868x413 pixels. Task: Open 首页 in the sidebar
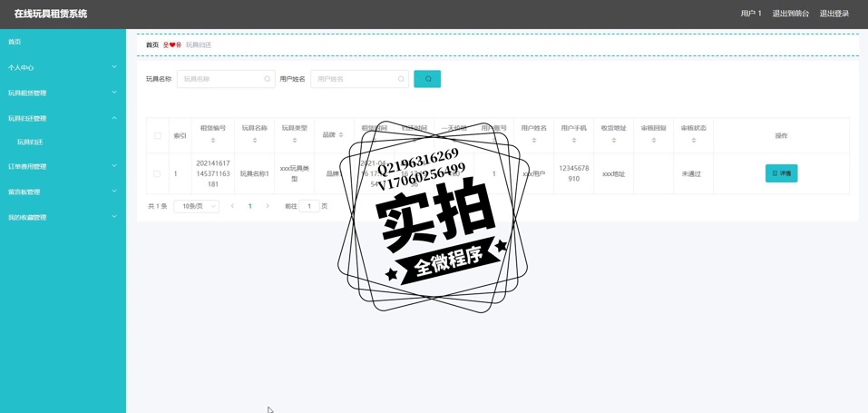click(x=15, y=42)
